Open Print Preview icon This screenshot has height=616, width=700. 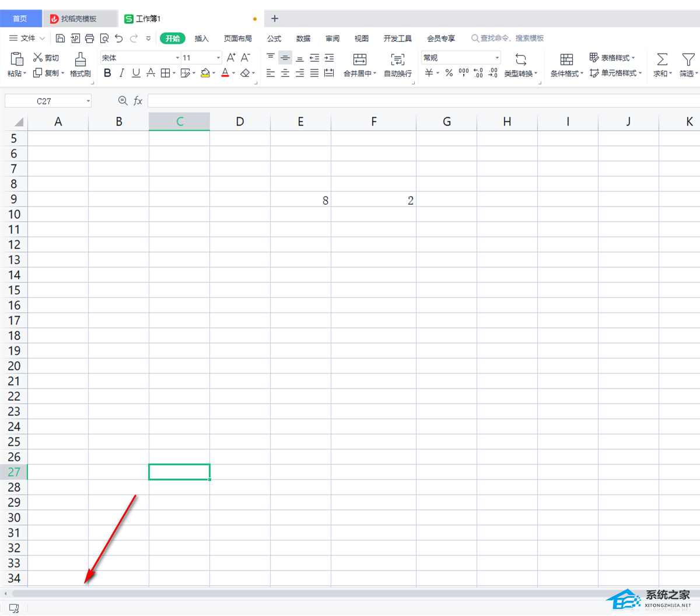coord(104,38)
